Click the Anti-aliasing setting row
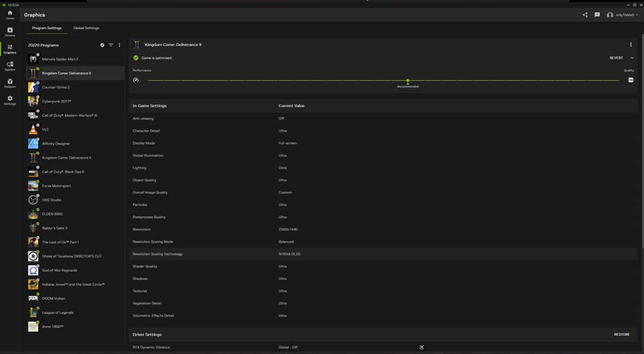644x354 pixels. [383, 119]
